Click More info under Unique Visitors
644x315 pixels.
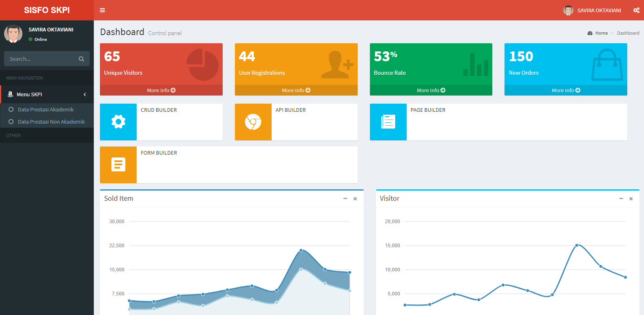pos(161,90)
